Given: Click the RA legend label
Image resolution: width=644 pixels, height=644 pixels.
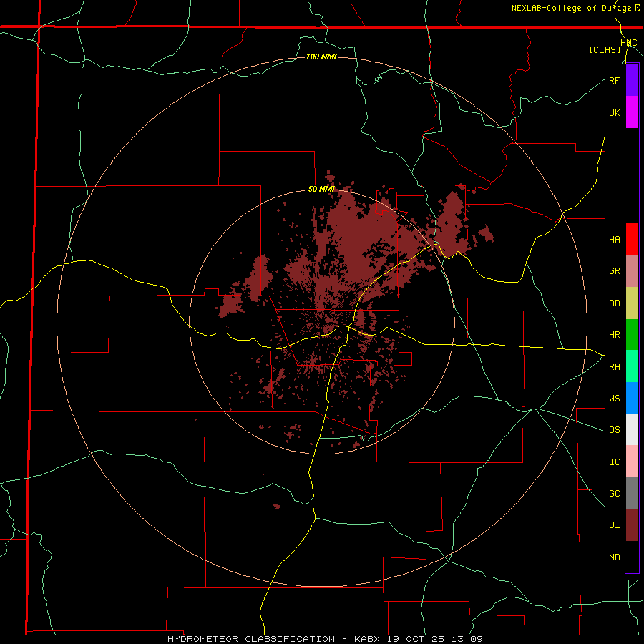Looking at the screenshot, I should 614,367.
